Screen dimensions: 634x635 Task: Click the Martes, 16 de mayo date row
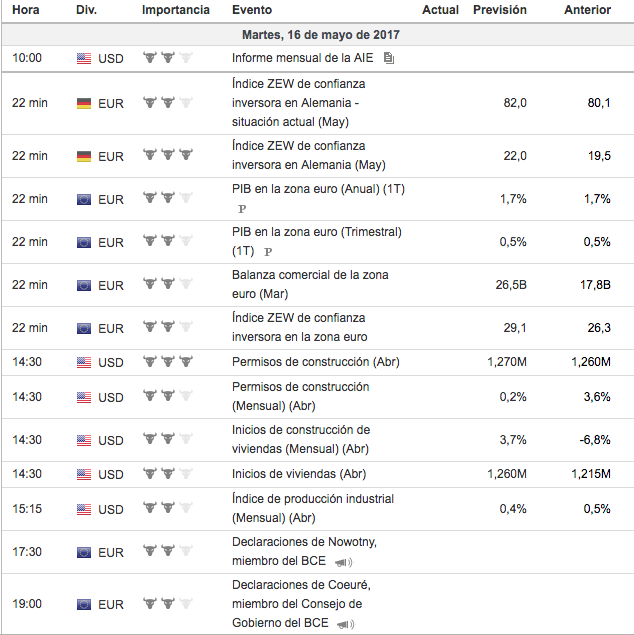(x=317, y=35)
